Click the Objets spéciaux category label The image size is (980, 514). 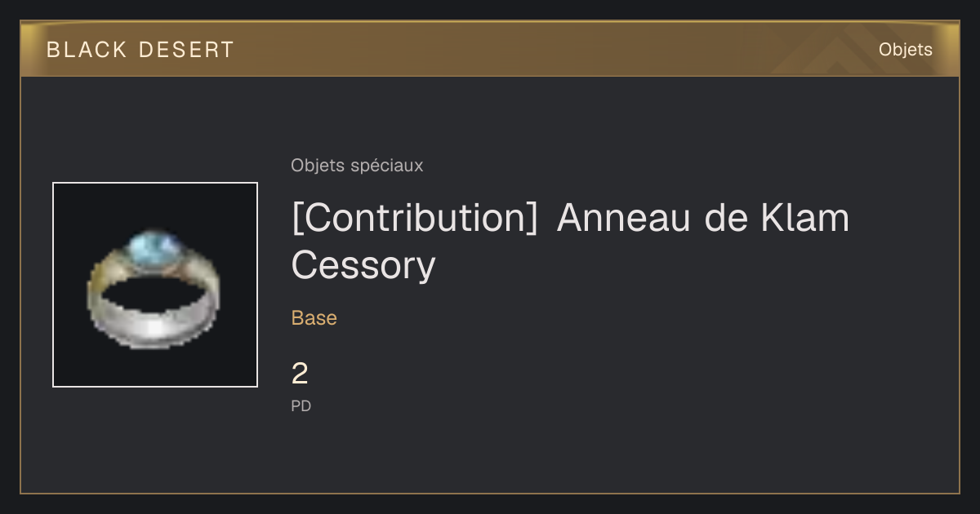[x=357, y=166]
